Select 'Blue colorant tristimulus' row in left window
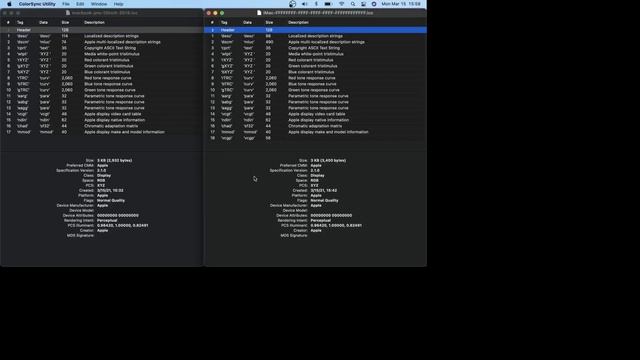The height and width of the screenshot is (360, 640). point(101,72)
